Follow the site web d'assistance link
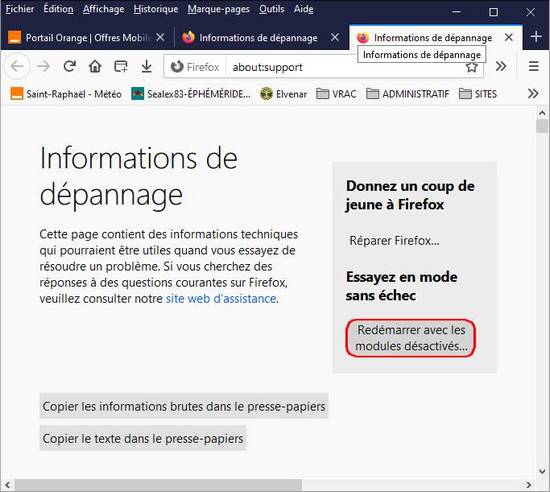550x492 pixels. tap(221, 299)
